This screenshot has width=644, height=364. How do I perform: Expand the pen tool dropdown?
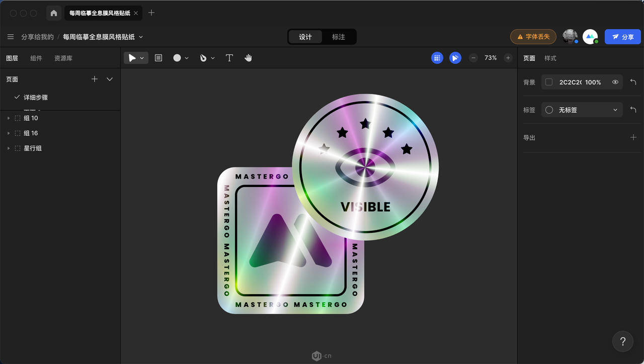[x=213, y=58]
